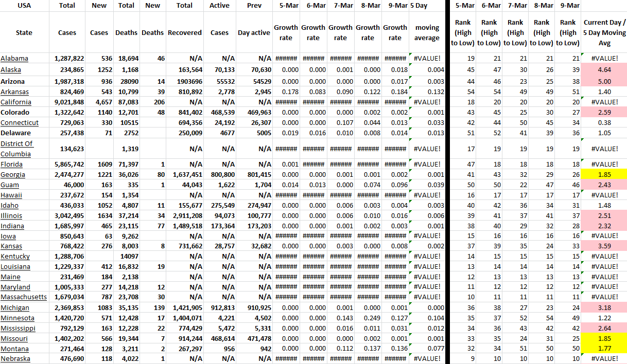627x364 pixels.
Task: Click Alaska's pink 4.64 ratio cell
Action: click(x=604, y=69)
